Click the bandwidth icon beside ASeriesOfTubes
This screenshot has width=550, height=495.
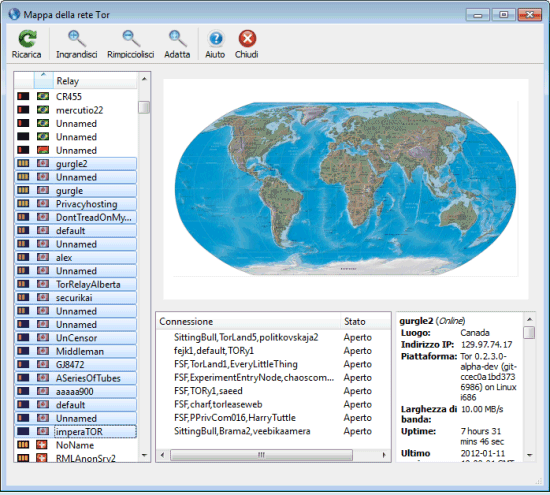click(x=23, y=378)
